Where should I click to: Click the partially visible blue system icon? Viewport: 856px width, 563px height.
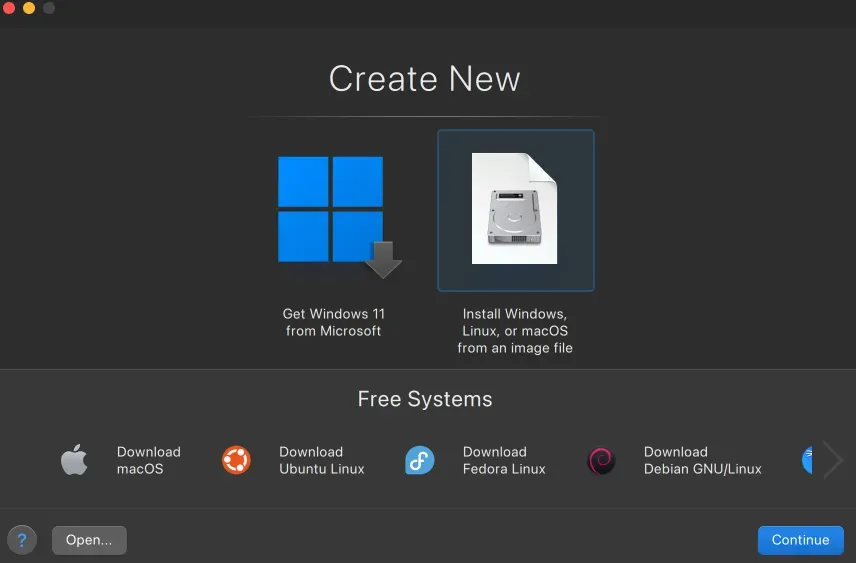(x=807, y=460)
